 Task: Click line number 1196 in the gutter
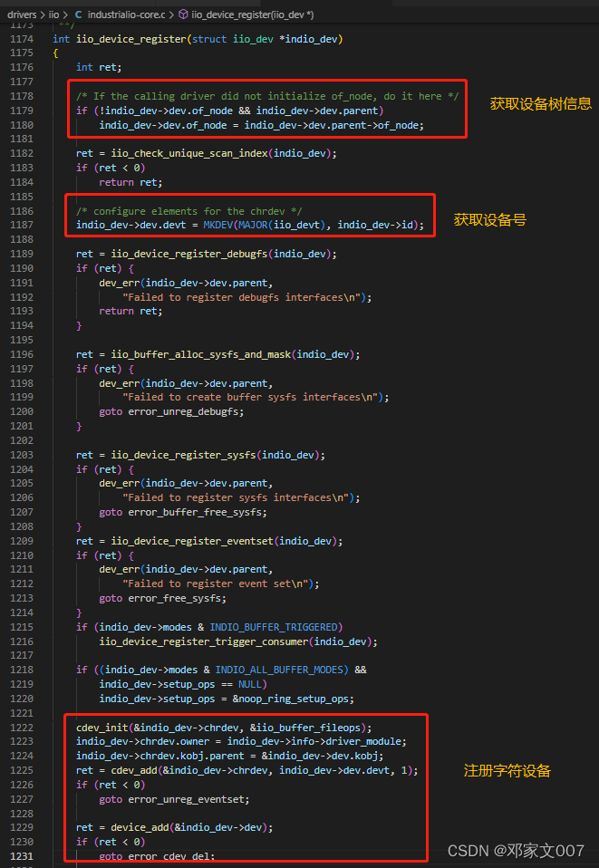(x=21, y=354)
